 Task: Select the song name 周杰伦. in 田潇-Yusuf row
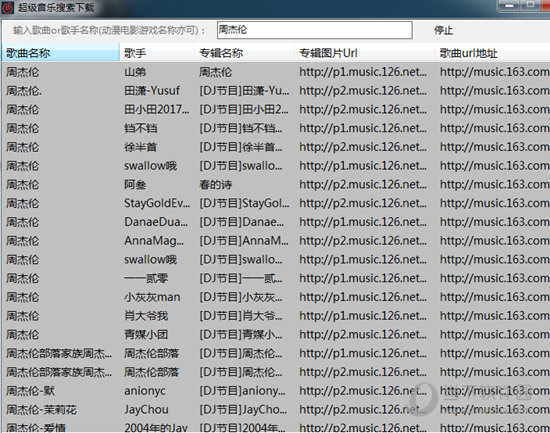(24, 91)
